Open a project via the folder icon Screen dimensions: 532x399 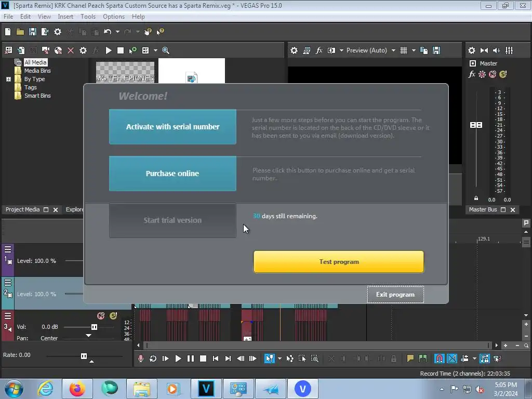20,32
